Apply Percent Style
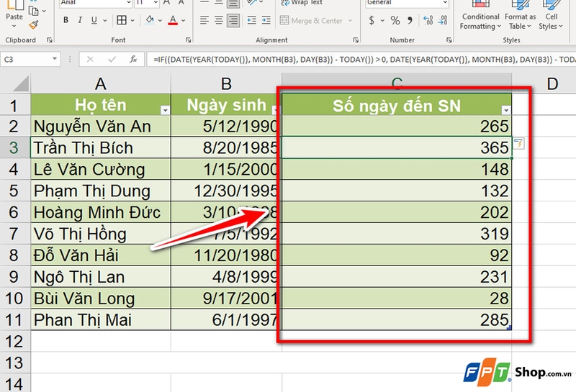This screenshot has width=576, height=392. [x=395, y=20]
